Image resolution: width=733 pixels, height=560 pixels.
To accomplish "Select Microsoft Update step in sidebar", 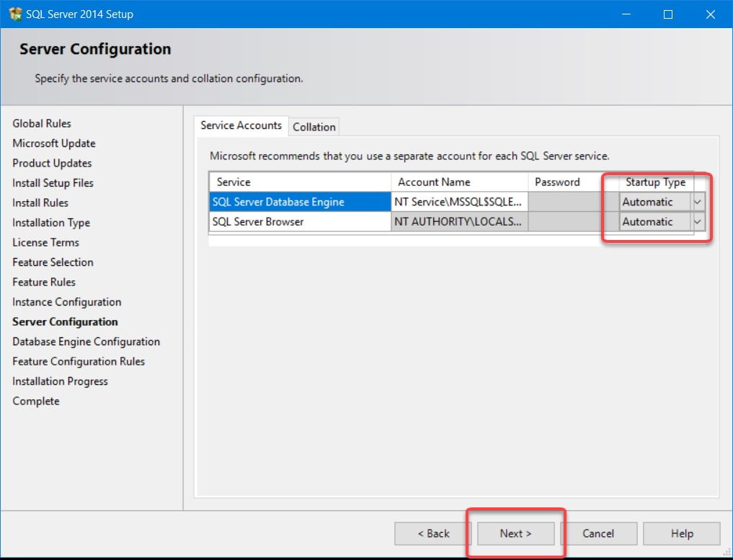I will coord(54,143).
